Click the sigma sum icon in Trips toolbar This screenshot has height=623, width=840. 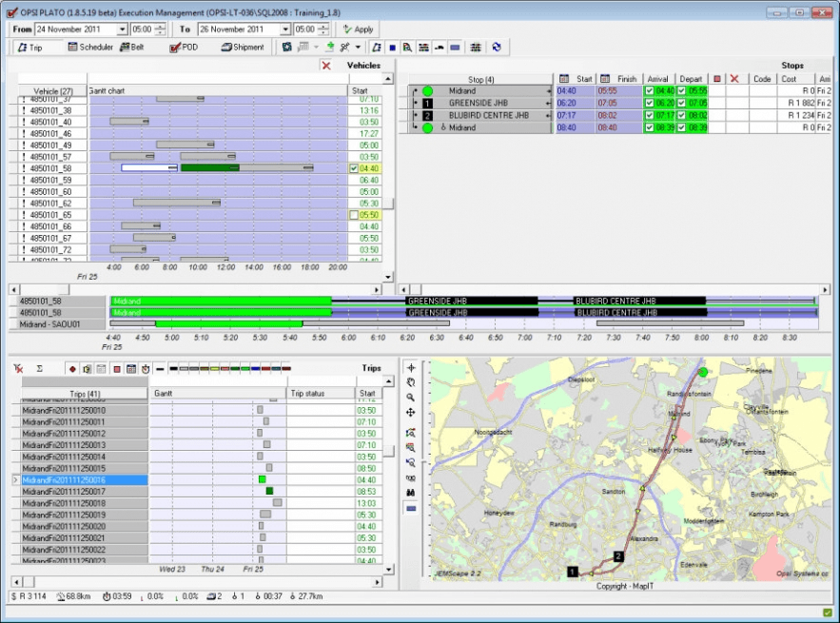point(39,368)
